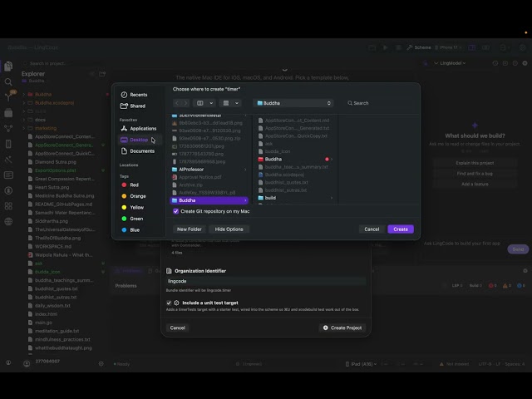Expand the marketing folder in Explorer
532x399 pixels.
tap(24, 128)
